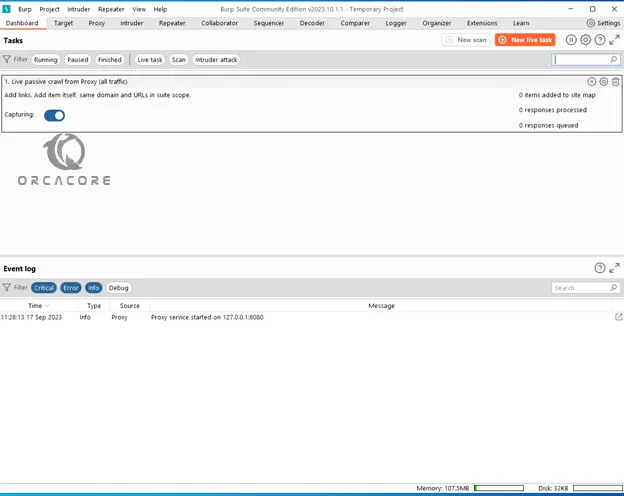Pause the live passive crawl task icon

pyautogui.click(x=592, y=82)
